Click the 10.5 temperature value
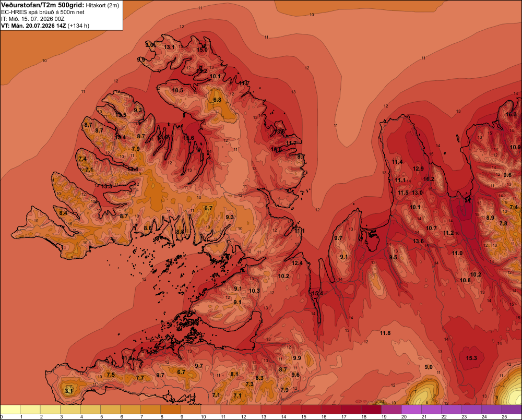This screenshot has height=420, width=522. coord(178,90)
